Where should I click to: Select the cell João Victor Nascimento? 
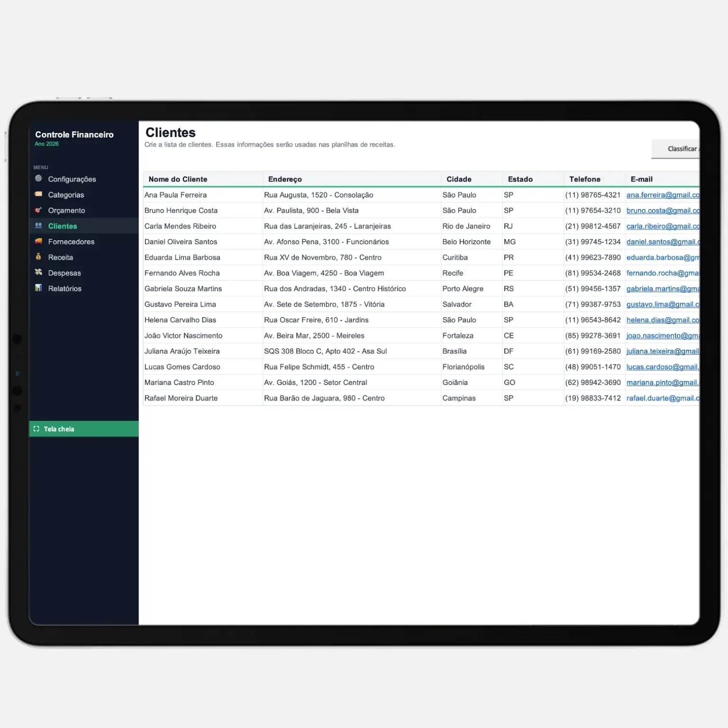[203, 336]
